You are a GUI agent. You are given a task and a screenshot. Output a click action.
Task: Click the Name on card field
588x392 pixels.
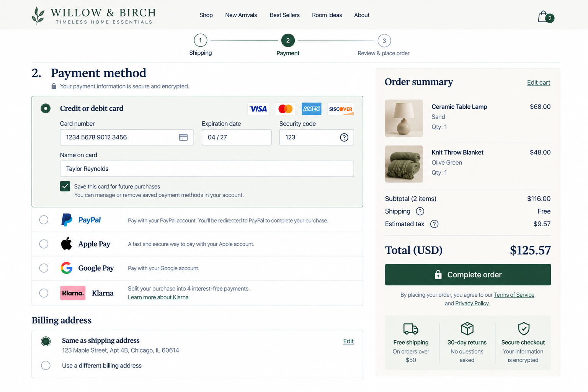(x=207, y=169)
